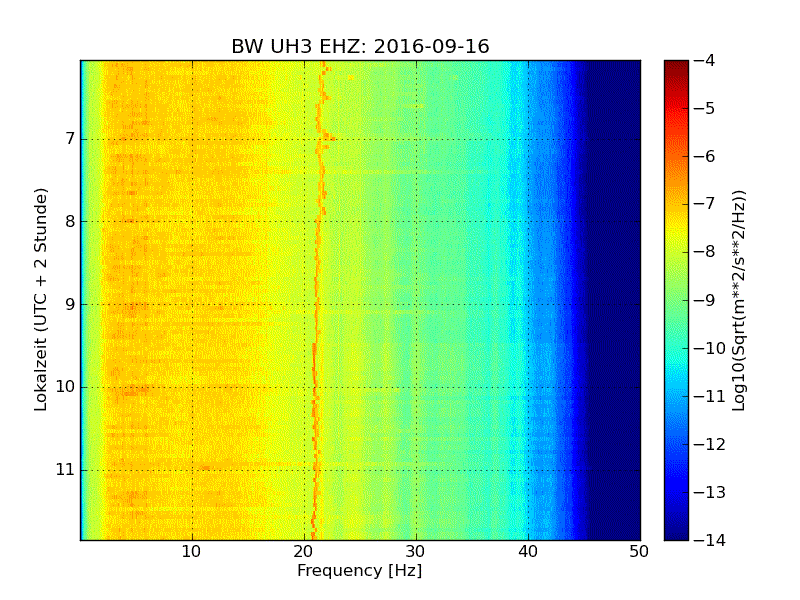Screen dimensions: 800x600
Task: Click the colorbar tick label −5
Action: (x=705, y=108)
